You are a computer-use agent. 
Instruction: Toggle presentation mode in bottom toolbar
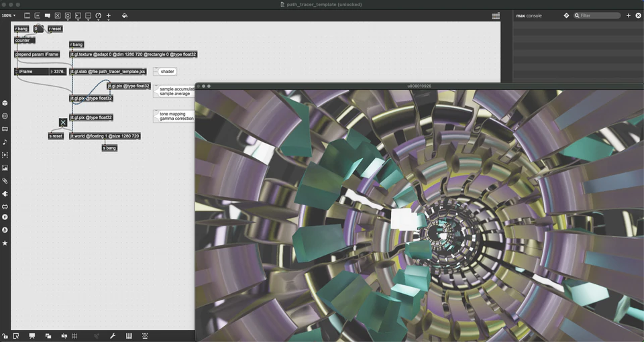coord(32,336)
